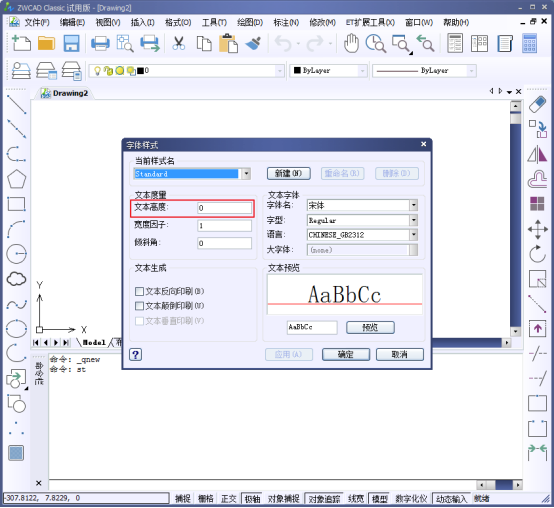
Task: Select the Line tool in left toolbar
Action: pyautogui.click(x=16, y=105)
